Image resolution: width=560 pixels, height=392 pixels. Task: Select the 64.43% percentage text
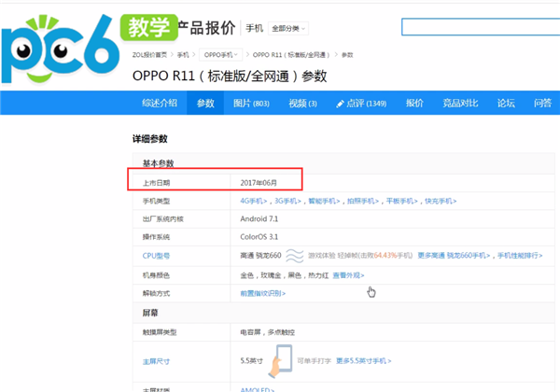coord(385,255)
